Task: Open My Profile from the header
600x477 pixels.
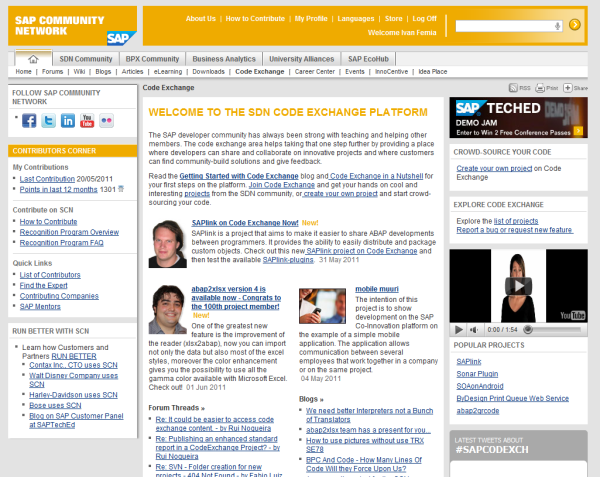Action: (x=311, y=18)
